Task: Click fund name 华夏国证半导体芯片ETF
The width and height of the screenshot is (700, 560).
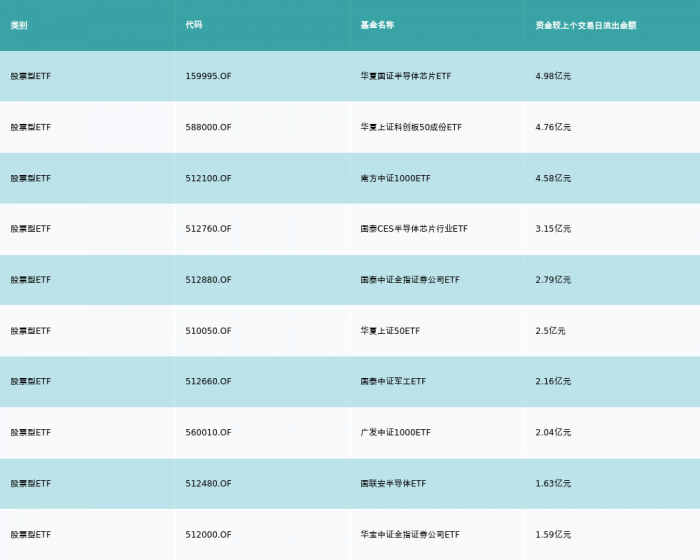Action: click(x=406, y=76)
